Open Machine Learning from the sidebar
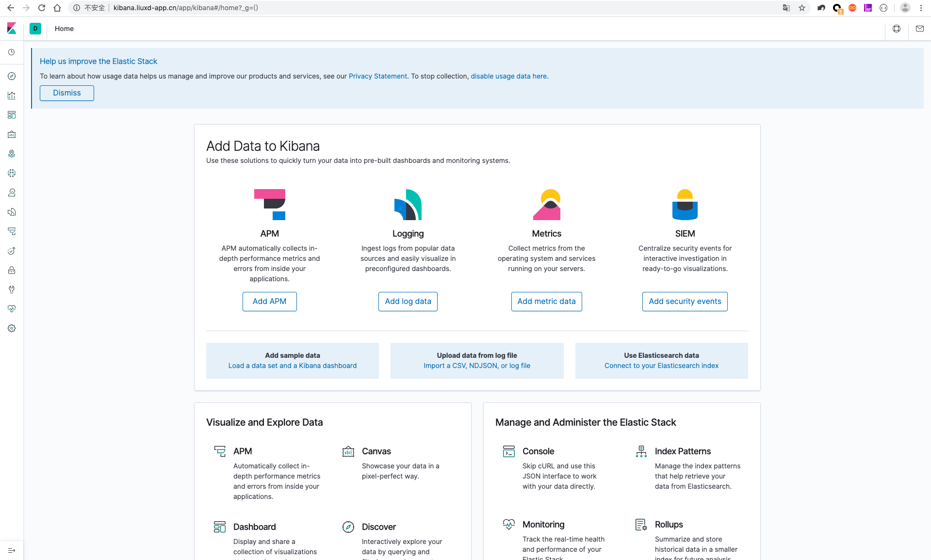931x560 pixels. click(x=12, y=173)
